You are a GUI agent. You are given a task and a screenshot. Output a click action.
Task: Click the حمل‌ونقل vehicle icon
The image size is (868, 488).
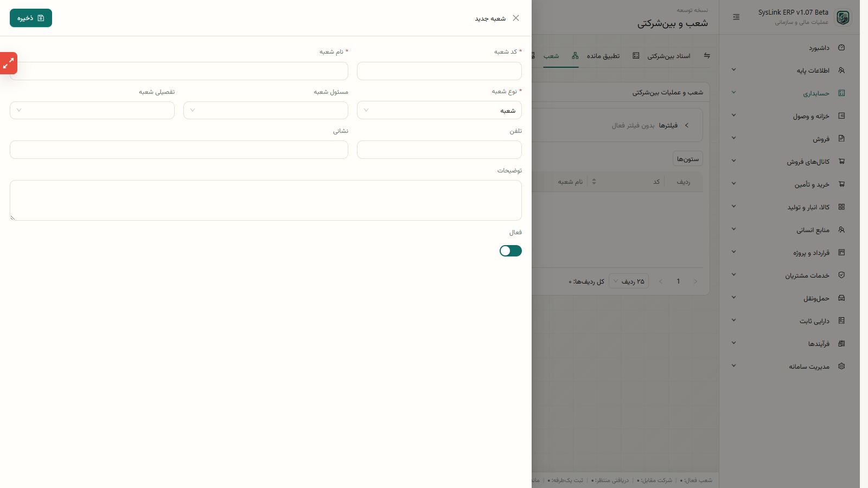pos(841,298)
